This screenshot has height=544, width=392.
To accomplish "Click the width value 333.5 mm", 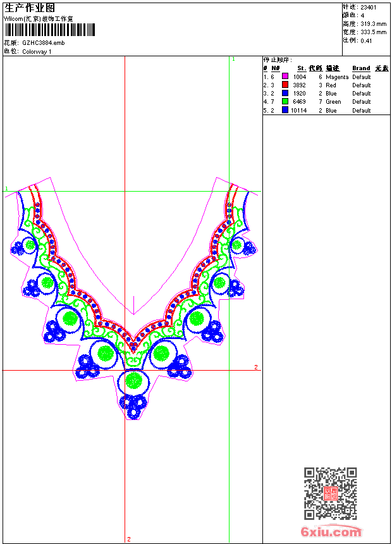I will pos(373,32).
